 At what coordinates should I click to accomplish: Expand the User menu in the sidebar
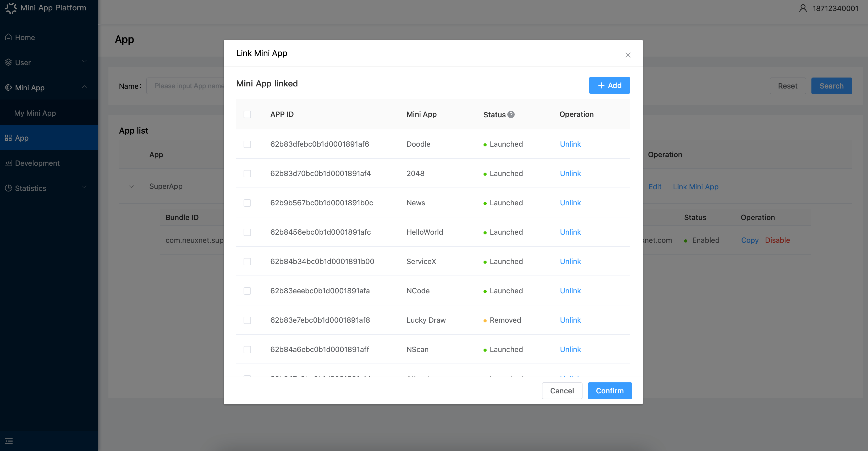[x=49, y=62]
